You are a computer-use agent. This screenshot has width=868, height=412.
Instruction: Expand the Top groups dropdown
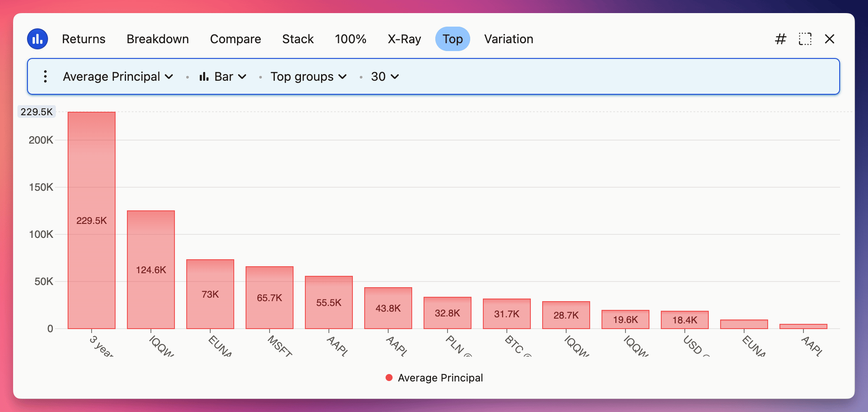[309, 76]
